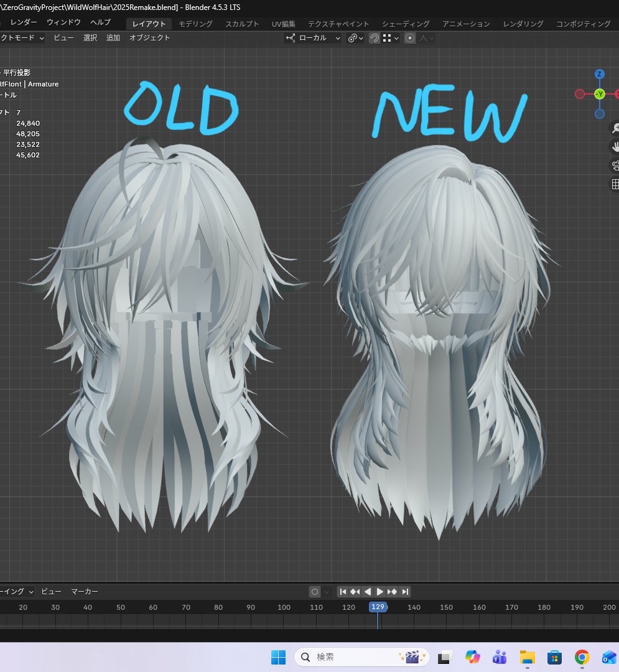Screen dimensions: 619x672
Task: Click the zoom view magnifier button
Action: point(615,128)
